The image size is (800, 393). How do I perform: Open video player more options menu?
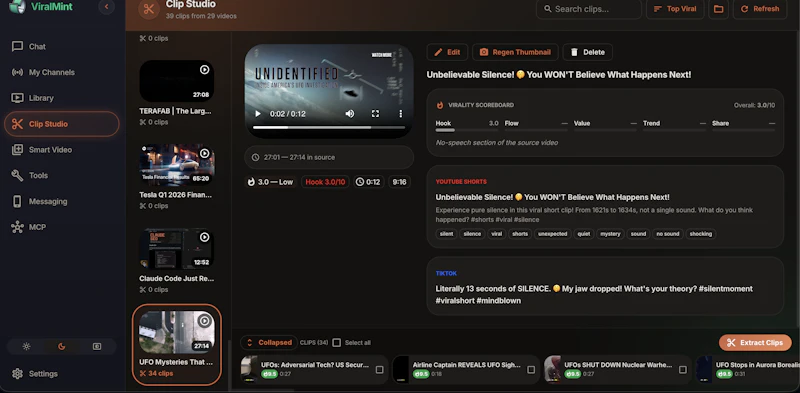click(x=401, y=114)
